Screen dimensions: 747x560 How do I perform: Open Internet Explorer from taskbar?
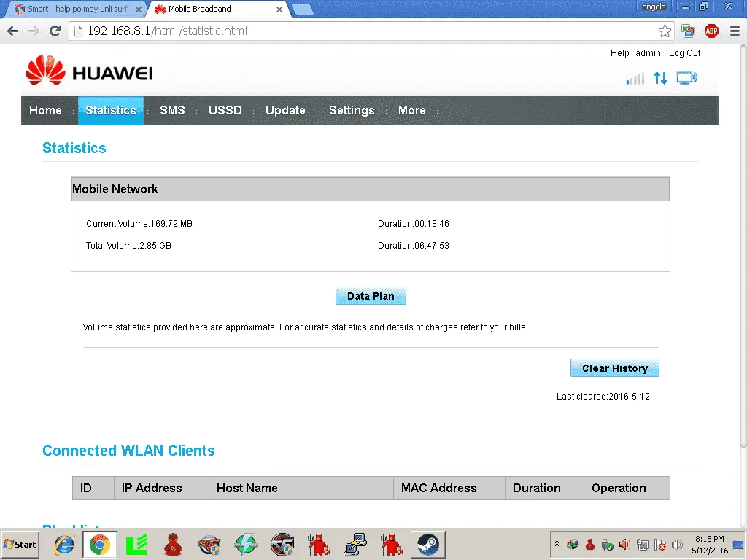click(64, 544)
